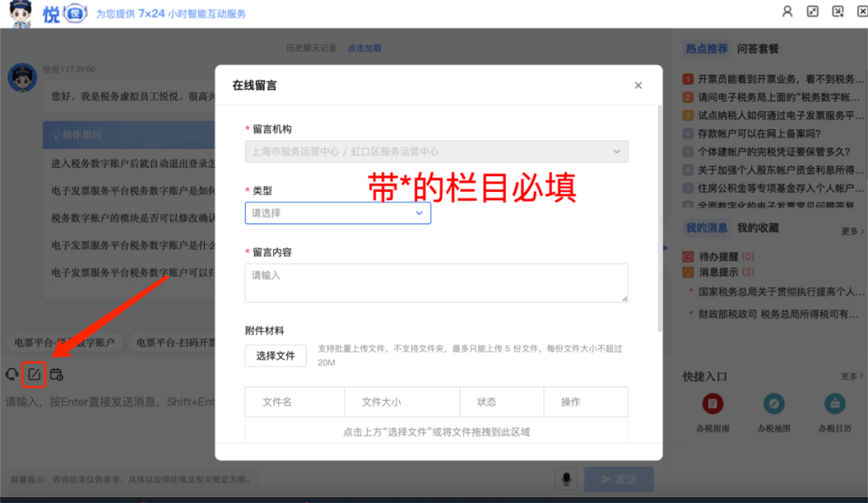The width and height of the screenshot is (868, 503).
Task: Click the calendar appointment icon
Action: [x=56, y=374]
